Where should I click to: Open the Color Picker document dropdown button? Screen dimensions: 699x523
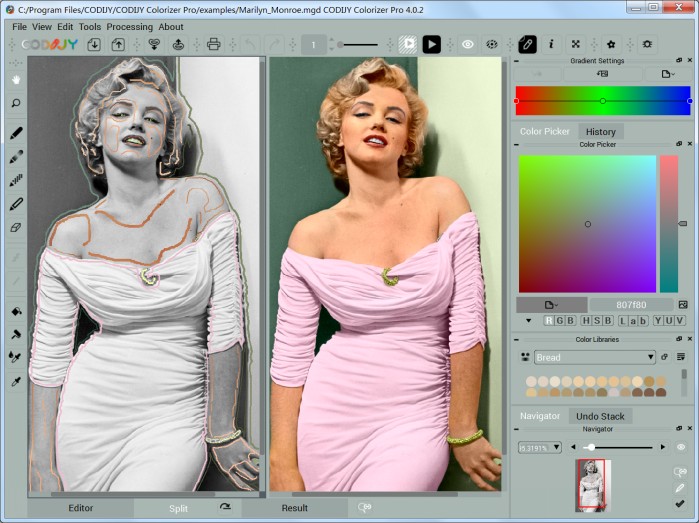(551, 305)
